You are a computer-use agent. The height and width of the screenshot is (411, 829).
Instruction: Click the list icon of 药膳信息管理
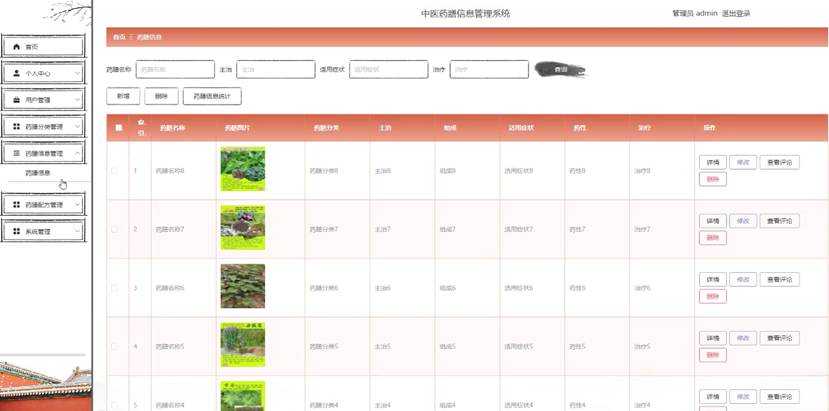click(16, 153)
